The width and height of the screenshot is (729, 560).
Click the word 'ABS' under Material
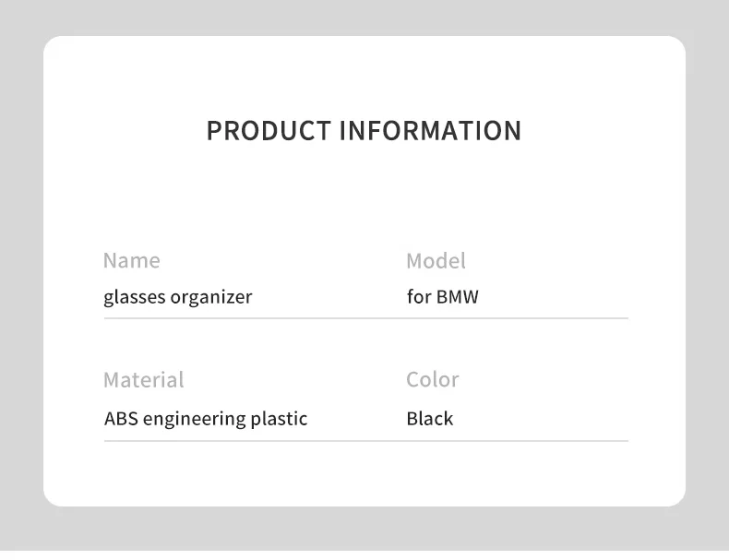point(121,419)
